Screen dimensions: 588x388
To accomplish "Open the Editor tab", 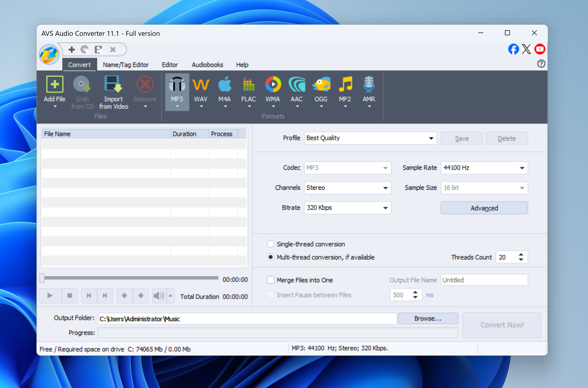I will [x=170, y=65].
